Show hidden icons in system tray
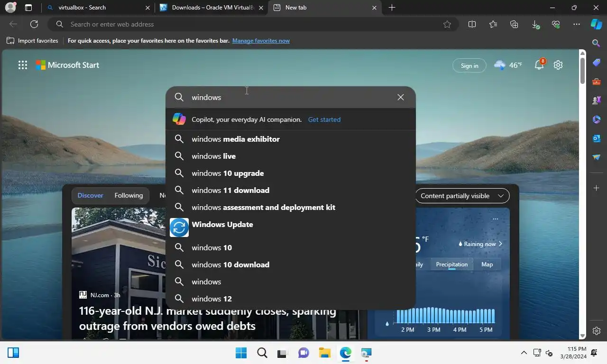 coord(524,353)
